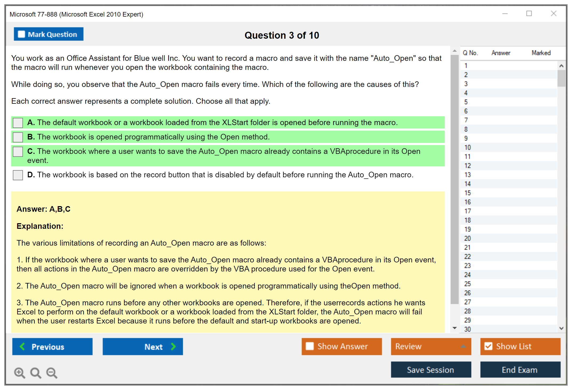Screen dimensions: 574x392
Task: Select question 10 in the list
Action: coord(467,147)
